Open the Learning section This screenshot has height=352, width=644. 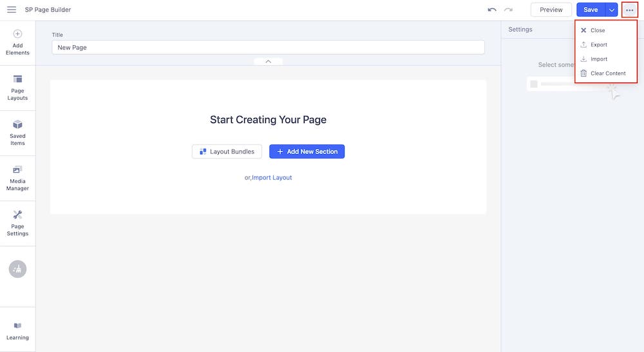(17, 331)
